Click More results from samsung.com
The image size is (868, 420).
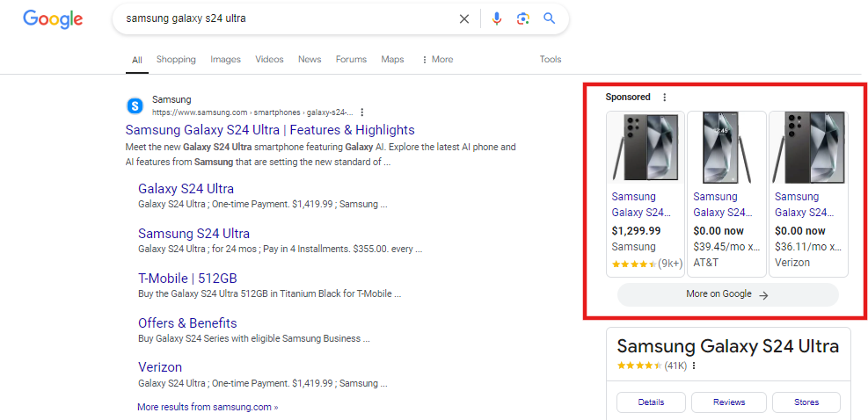208,408
